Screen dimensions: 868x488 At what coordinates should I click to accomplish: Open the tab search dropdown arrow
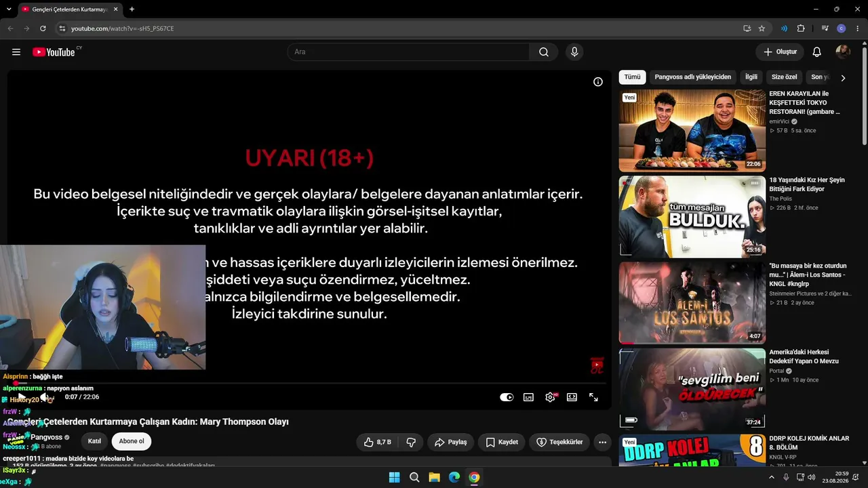pyautogui.click(x=9, y=9)
